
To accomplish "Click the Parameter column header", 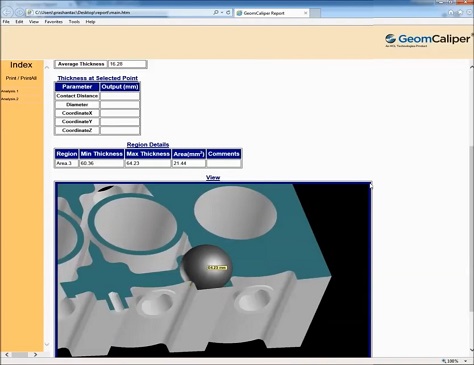I will click(x=77, y=87).
